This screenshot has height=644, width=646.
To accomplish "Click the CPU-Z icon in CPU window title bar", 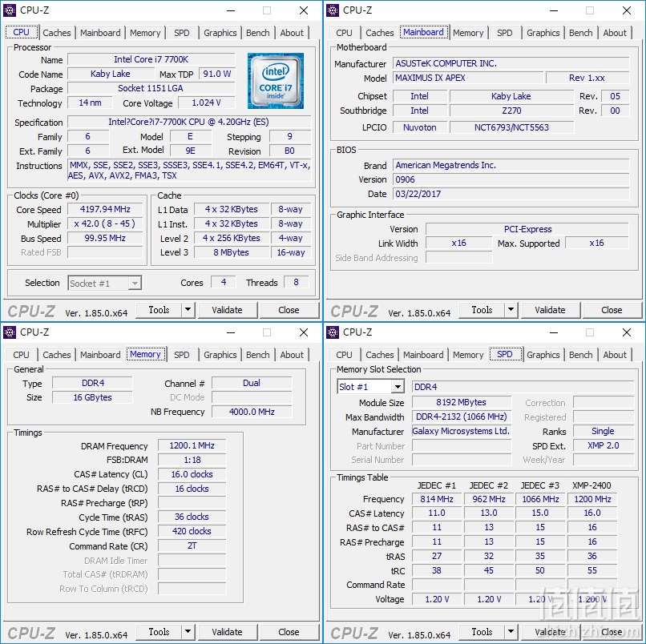I will [x=10, y=10].
